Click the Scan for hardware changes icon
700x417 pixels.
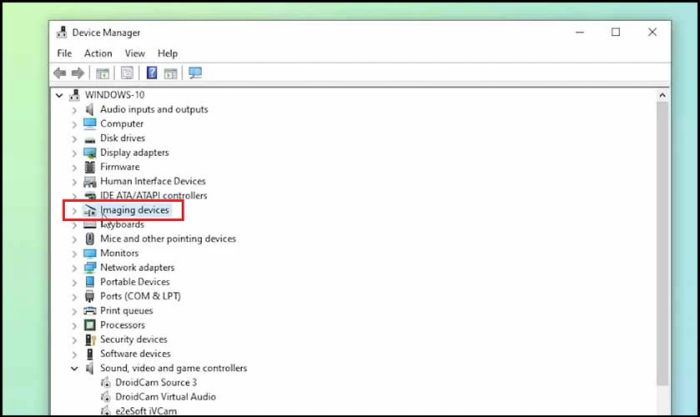195,73
